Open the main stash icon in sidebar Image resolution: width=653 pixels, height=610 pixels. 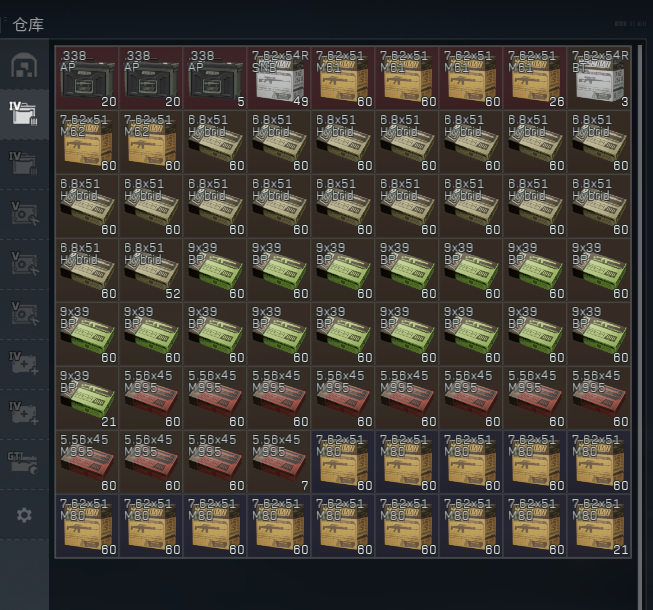[x=24, y=65]
